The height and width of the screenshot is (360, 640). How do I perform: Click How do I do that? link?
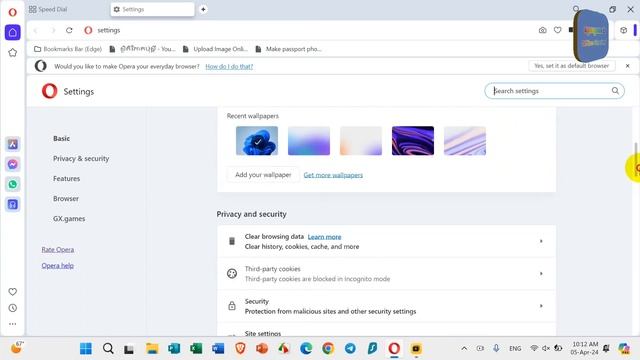pyautogui.click(x=229, y=66)
